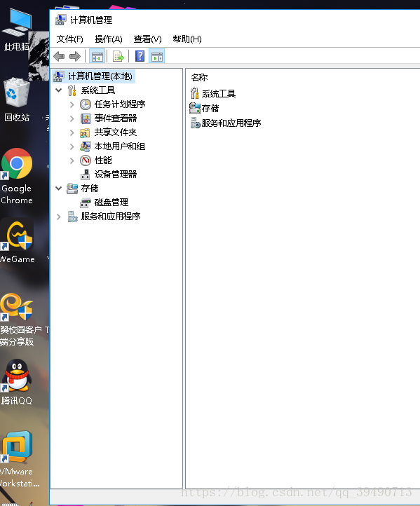Select 共享文件夹 in the tree
Viewport: 420px width, 506px height.
116,132
